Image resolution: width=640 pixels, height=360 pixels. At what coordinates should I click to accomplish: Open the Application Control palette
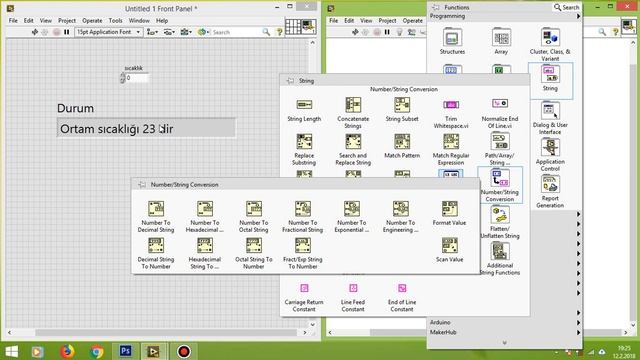click(x=550, y=154)
